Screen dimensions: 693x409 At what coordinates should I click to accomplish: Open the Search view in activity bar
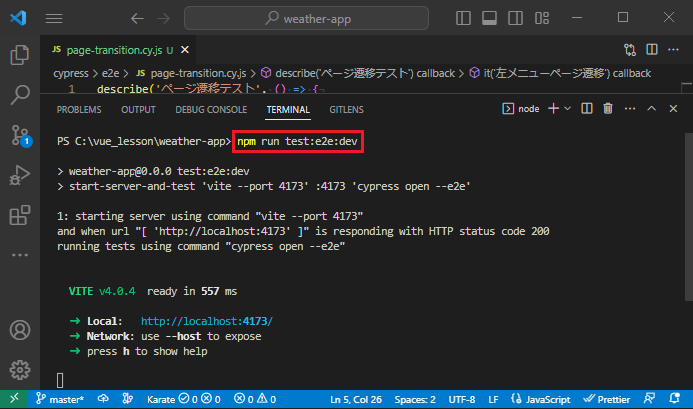pyautogui.click(x=19, y=95)
